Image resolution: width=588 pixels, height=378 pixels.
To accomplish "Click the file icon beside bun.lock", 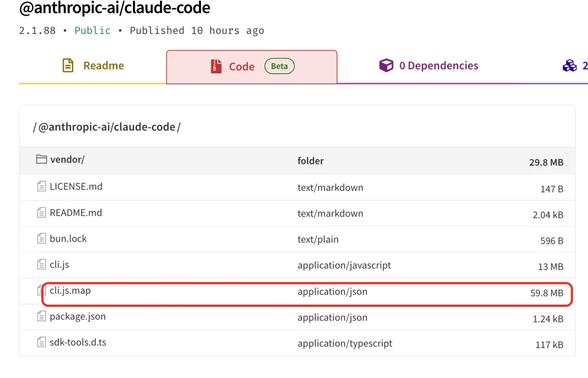I will click(42, 239).
